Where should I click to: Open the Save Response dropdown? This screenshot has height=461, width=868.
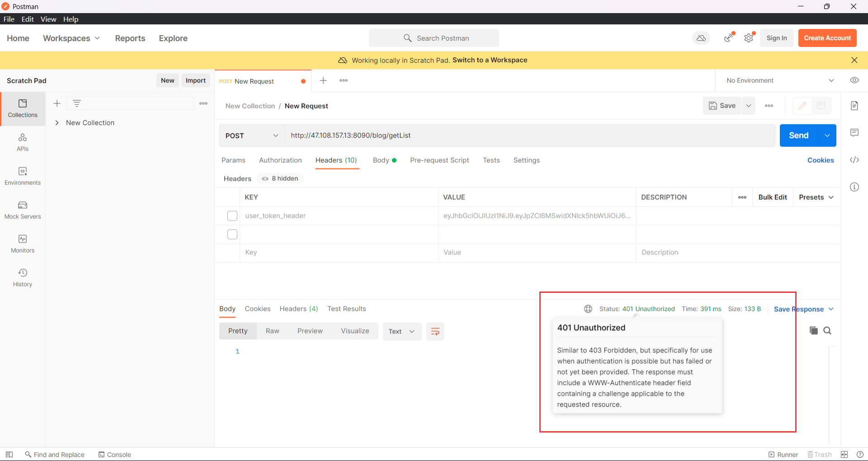[803, 309]
